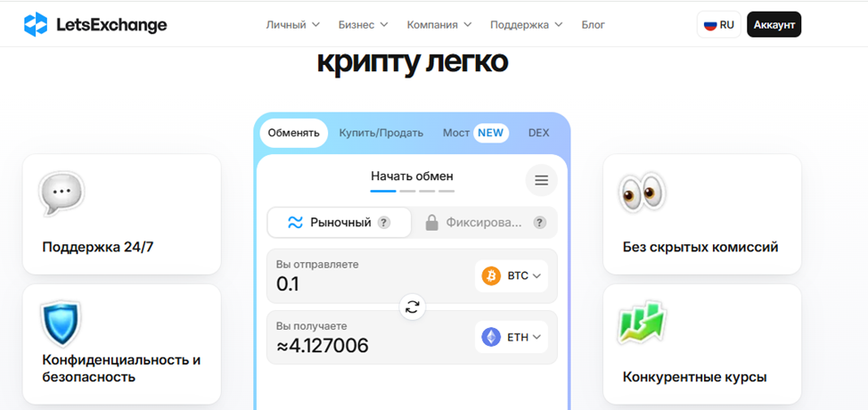Expand the Поддержка menu
Viewport: 868px width, 410px height.
pyautogui.click(x=527, y=25)
